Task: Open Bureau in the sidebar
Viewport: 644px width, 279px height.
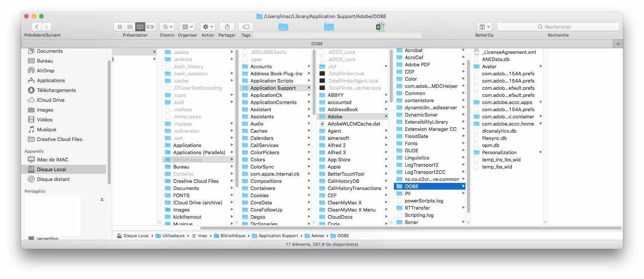Action: (45, 61)
